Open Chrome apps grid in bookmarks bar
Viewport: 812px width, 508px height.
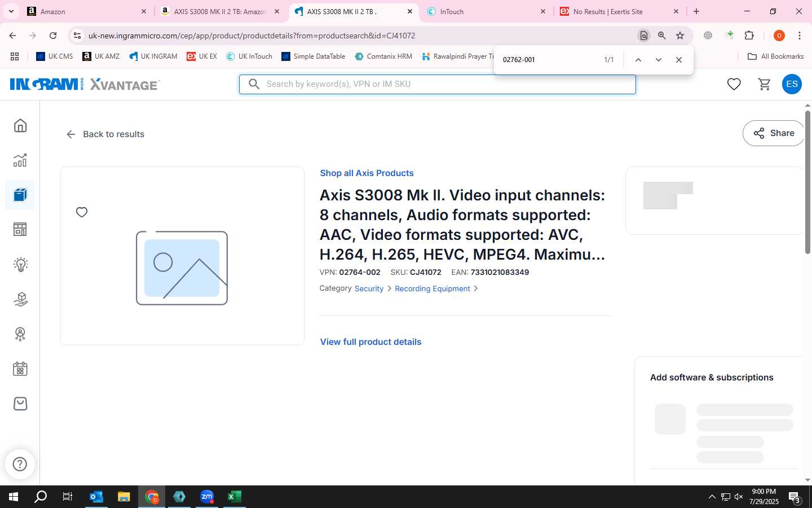pos(15,56)
